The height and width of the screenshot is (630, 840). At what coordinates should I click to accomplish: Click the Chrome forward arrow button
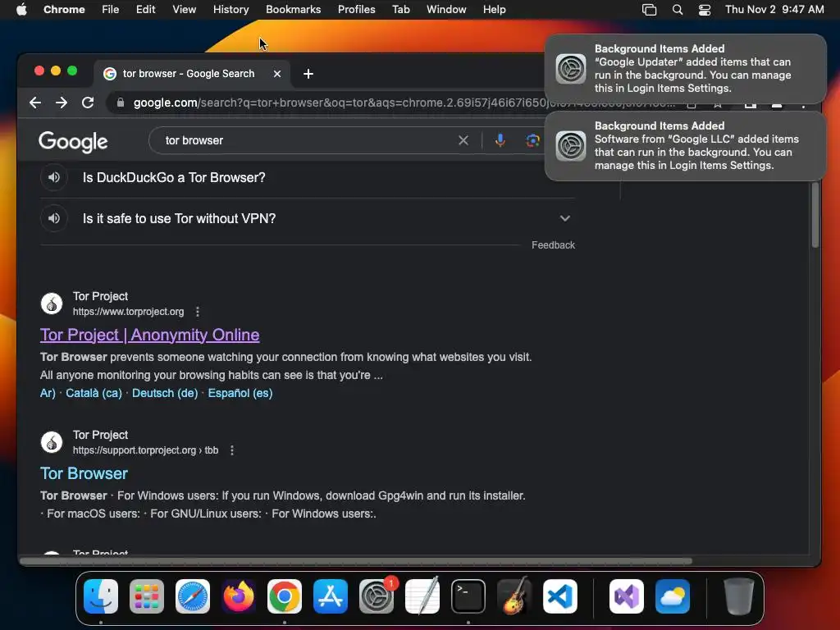coord(62,103)
